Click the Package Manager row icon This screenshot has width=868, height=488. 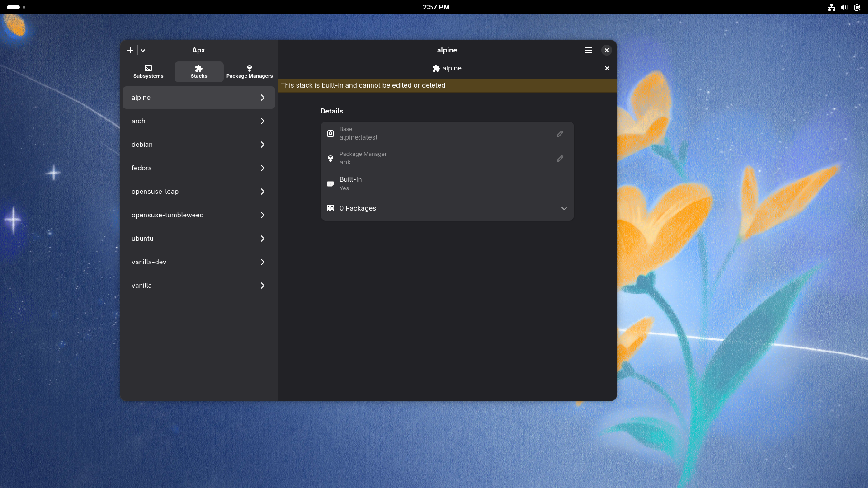[x=330, y=159]
